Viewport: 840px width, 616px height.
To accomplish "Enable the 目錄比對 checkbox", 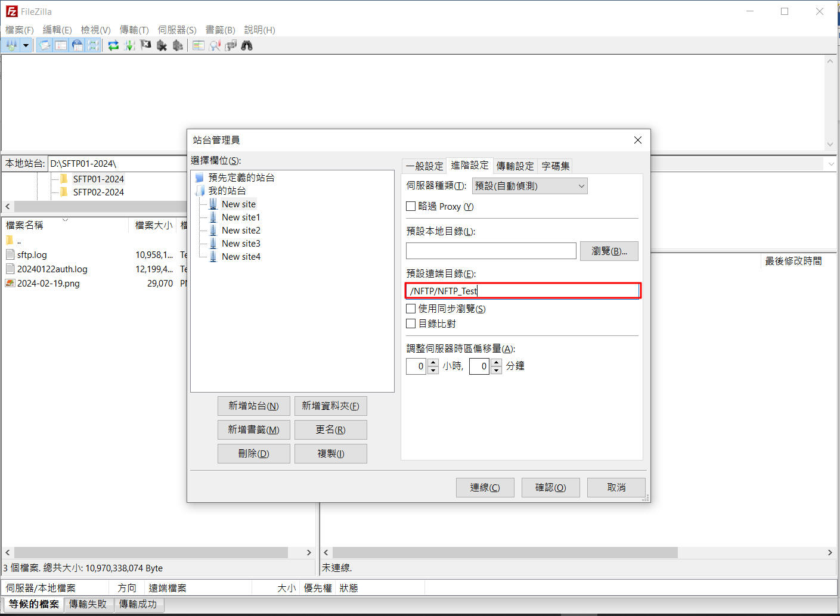I will pyautogui.click(x=411, y=323).
